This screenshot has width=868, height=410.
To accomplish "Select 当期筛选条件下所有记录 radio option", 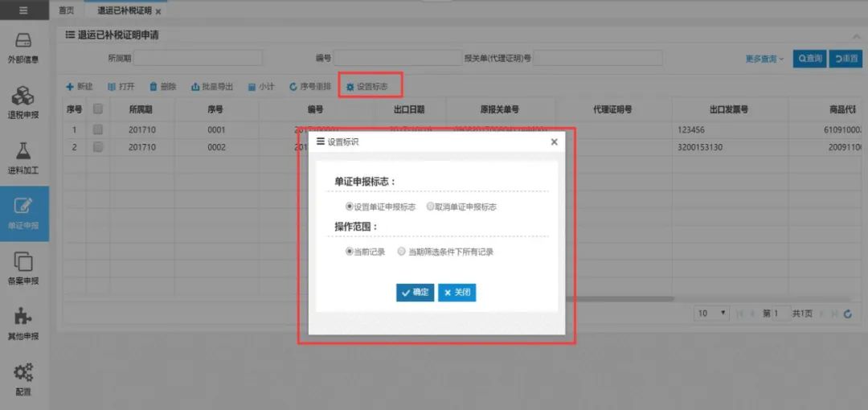I will pyautogui.click(x=402, y=252).
